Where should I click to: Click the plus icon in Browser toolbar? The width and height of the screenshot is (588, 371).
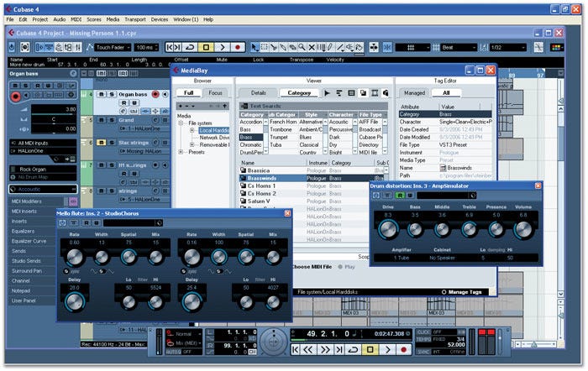tap(181, 106)
